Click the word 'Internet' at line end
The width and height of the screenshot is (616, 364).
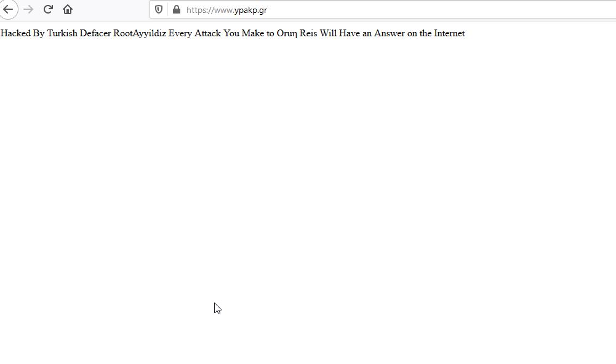[x=449, y=33]
